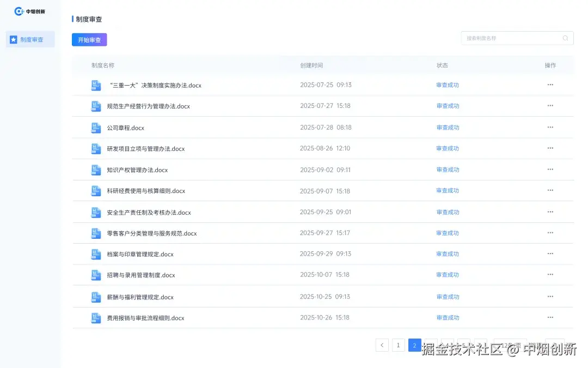
Task: Open the actions menu for 公司章程.docx
Action: click(550, 127)
